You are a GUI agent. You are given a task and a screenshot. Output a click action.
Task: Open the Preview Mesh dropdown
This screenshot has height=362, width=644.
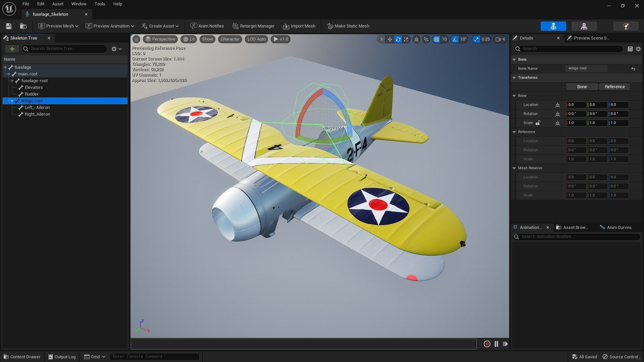point(58,26)
